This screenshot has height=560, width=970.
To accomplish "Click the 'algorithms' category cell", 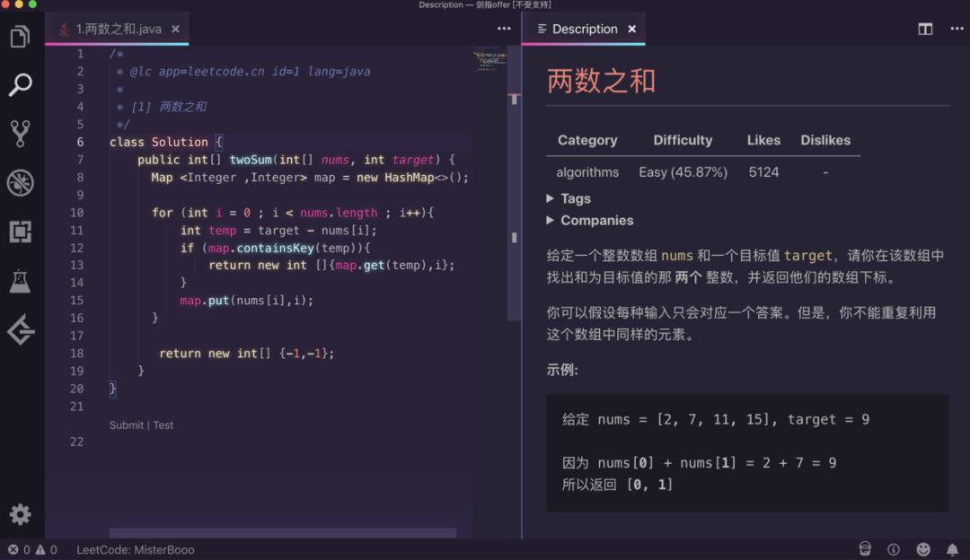I will pyautogui.click(x=587, y=172).
